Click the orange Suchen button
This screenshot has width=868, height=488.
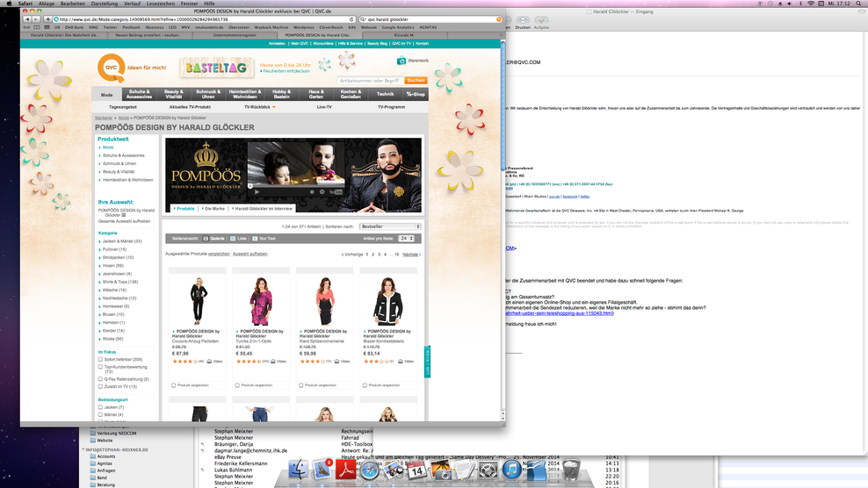416,81
